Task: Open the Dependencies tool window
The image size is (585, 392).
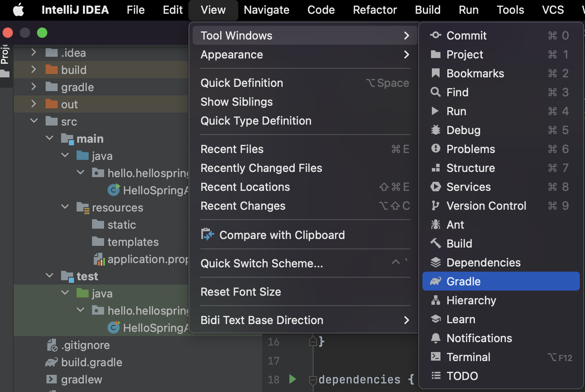Action: point(483,263)
